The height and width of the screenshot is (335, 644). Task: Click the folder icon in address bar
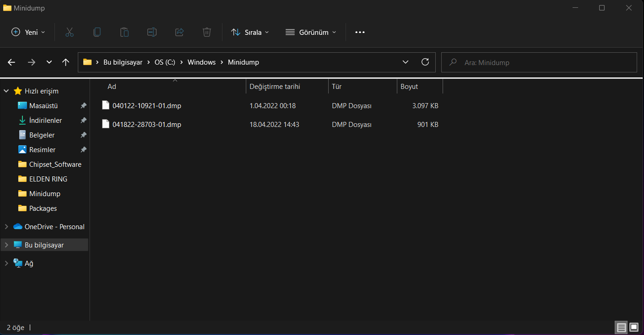87,62
